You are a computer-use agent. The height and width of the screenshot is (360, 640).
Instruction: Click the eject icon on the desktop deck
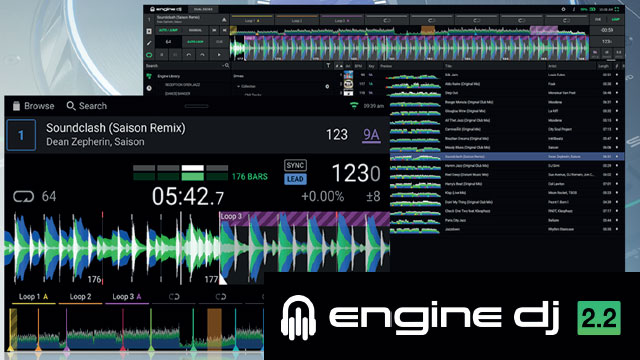pyautogui.click(x=224, y=20)
